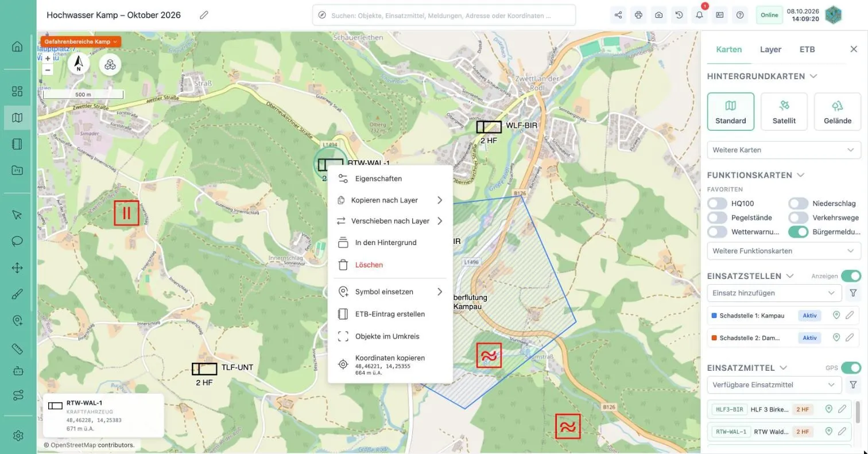The height and width of the screenshot is (454, 868).
Task: Open the home icon in sidebar
Action: coord(17,46)
